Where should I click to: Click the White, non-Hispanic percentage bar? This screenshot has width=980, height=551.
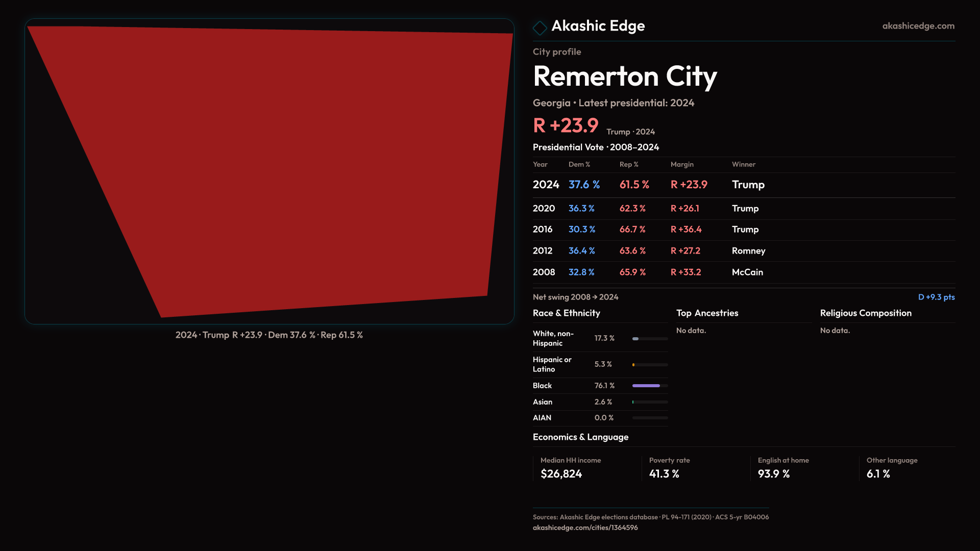pyautogui.click(x=649, y=339)
